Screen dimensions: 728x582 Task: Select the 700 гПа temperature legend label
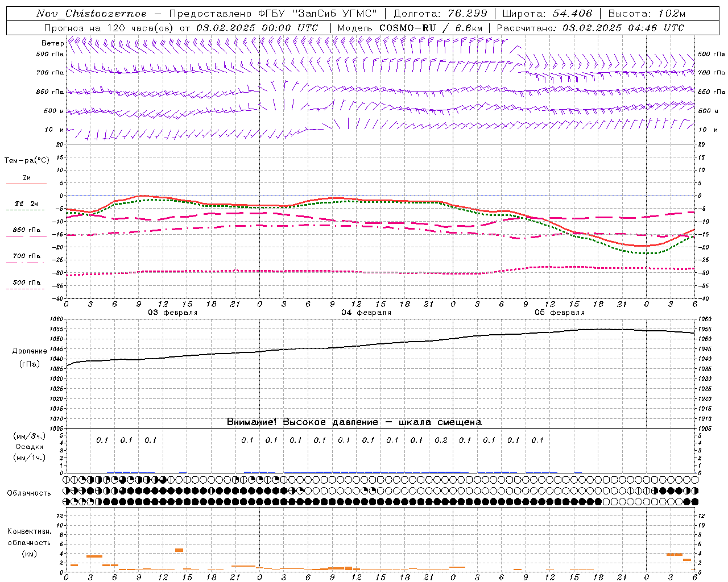[27, 256]
